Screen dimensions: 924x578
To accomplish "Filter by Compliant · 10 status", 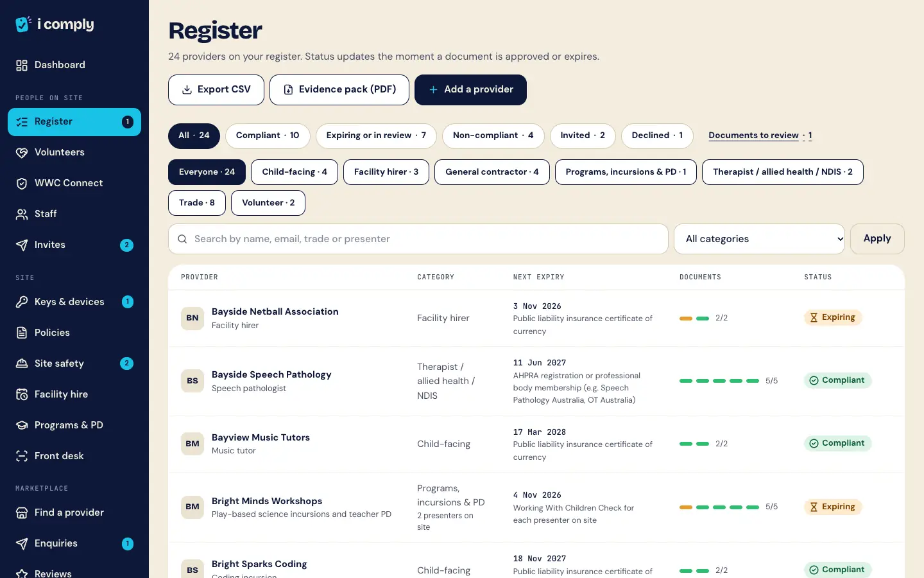I will click(x=268, y=136).
